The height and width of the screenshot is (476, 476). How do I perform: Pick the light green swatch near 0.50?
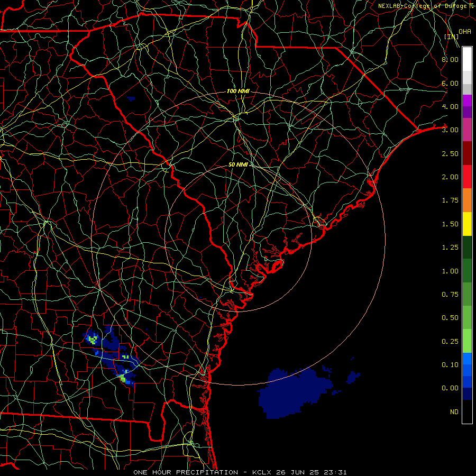467,317
